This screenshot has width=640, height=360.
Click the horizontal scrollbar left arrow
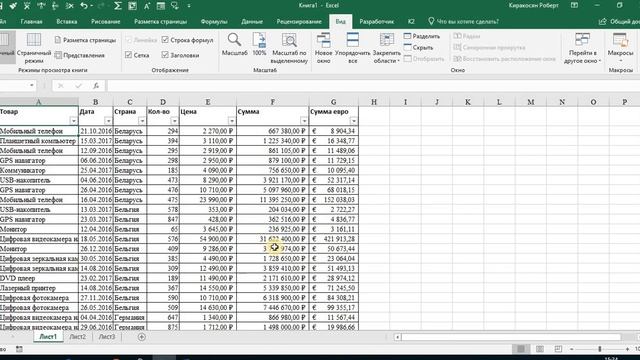397,337
